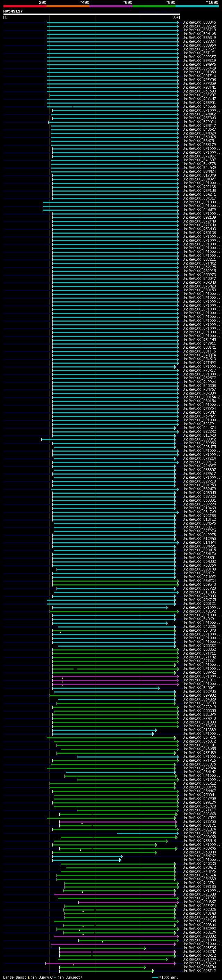Image resolution: width=222 pixels, height=980 pixels.
Task: Open isoform hit UniRef100_P30154-2
Action: click(201, 397)
